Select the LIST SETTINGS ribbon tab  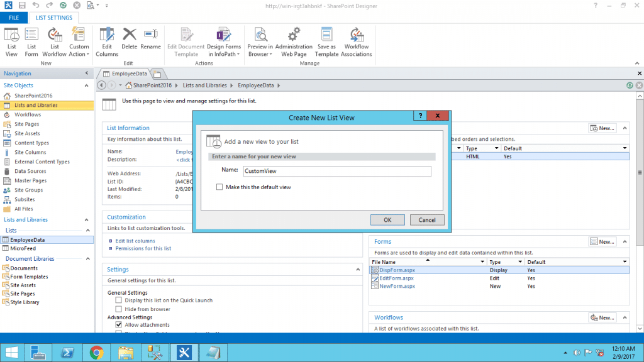(54, 18)
